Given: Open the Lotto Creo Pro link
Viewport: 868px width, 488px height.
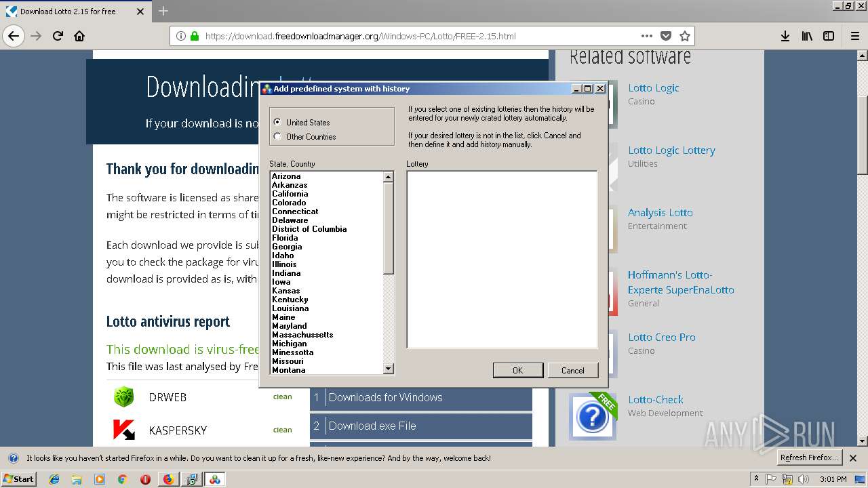Looking at the screenshot, I should (x=662, y=338).
